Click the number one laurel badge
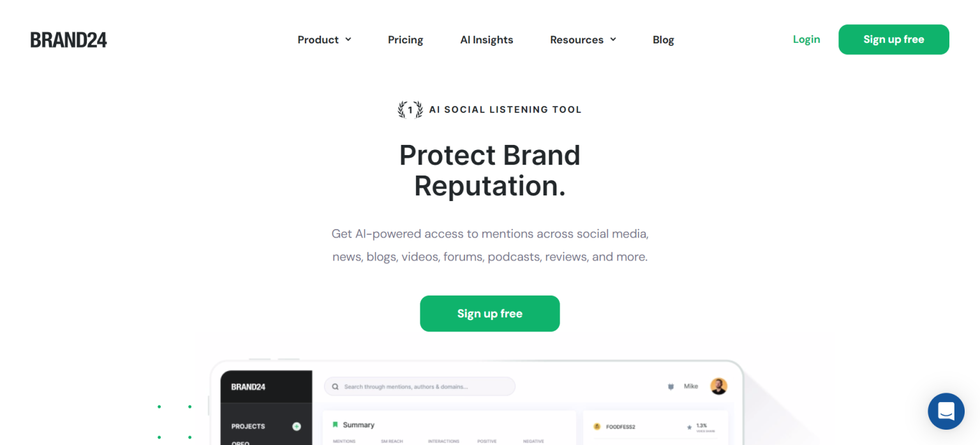 tap(410, 110)
